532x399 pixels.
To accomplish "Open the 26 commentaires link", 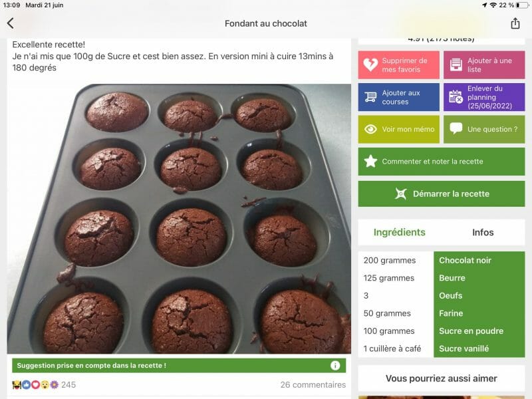I will [x=313, y=385].
